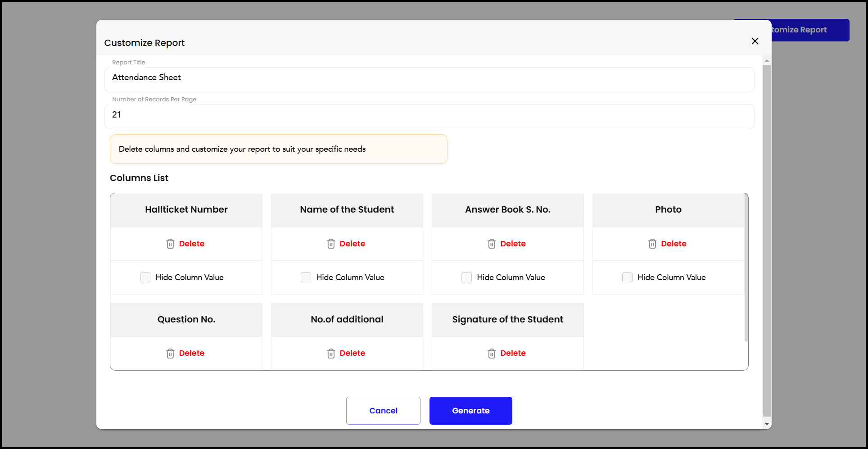The image size is (868, 449).
Task: Click trash icon under Answer Book S. No.
Action: pos(492,244)
